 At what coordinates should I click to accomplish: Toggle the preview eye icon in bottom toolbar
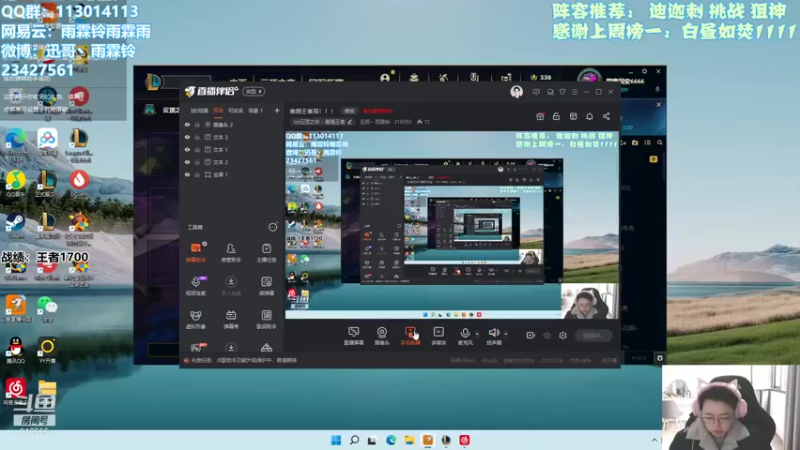pos(546,335)
